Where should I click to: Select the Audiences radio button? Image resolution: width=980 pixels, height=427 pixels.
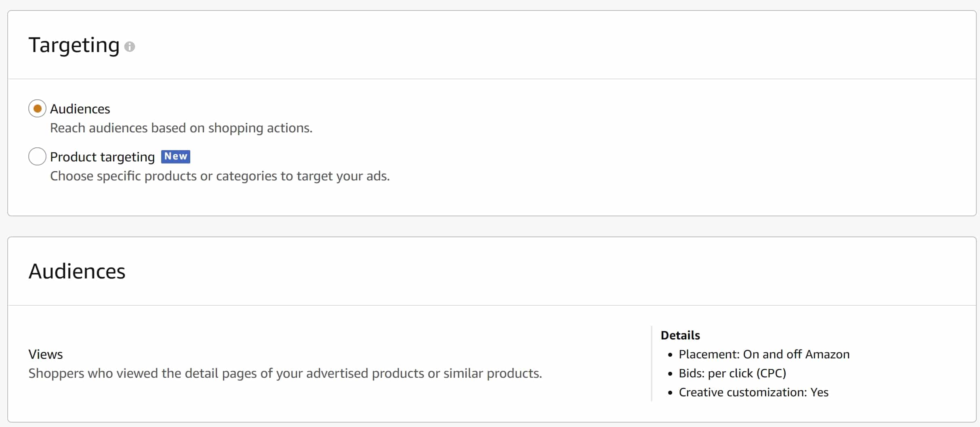(37, 109)
